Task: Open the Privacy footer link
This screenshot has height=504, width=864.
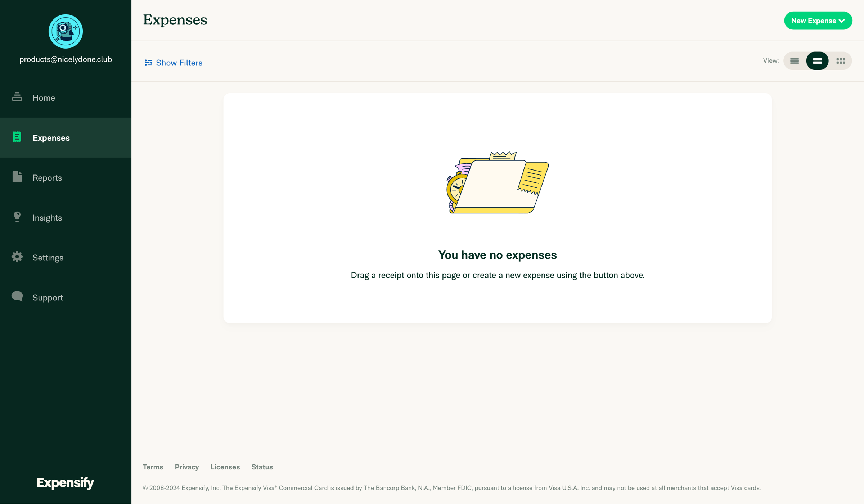Action: (x=187, y=467)
